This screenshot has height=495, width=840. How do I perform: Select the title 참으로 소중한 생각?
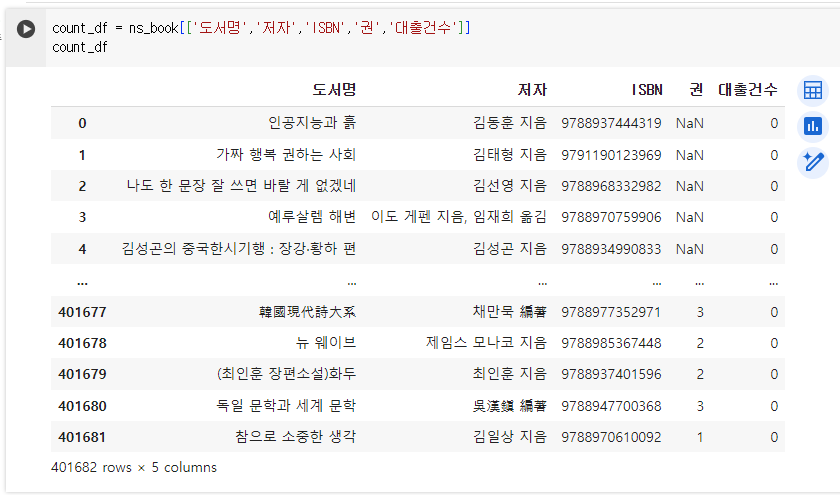296,437
